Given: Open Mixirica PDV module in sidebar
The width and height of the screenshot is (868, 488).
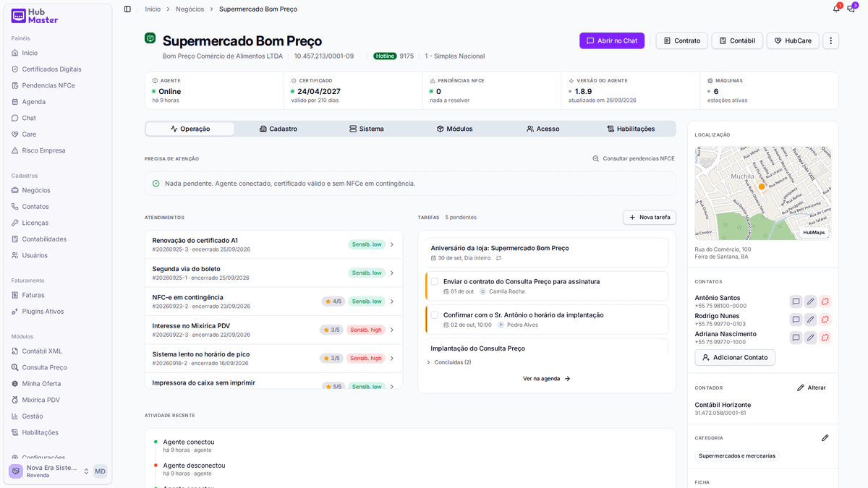Looking at the screenshot, I should (59, 400).
